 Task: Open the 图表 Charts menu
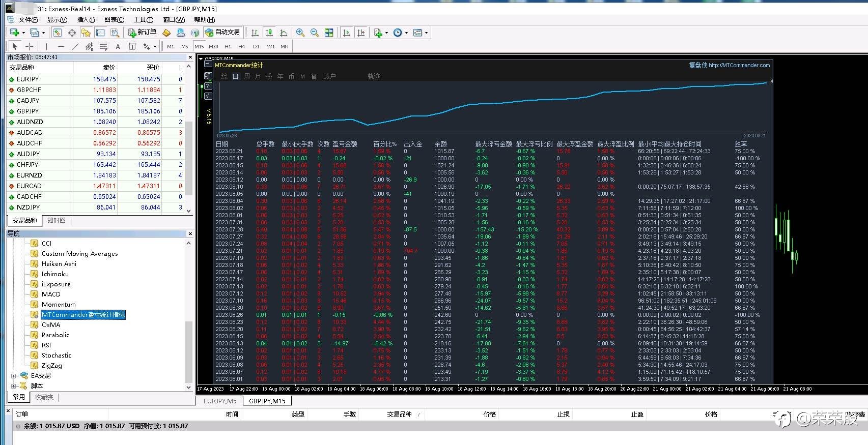pos(114,20)
